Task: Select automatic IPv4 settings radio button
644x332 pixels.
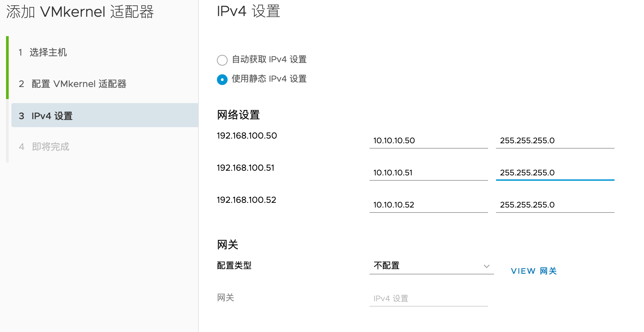Action: (222, 60)
